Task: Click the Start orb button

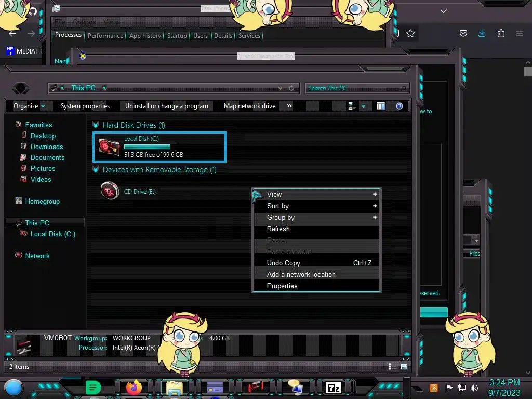Action: click(x=13, y=388)
